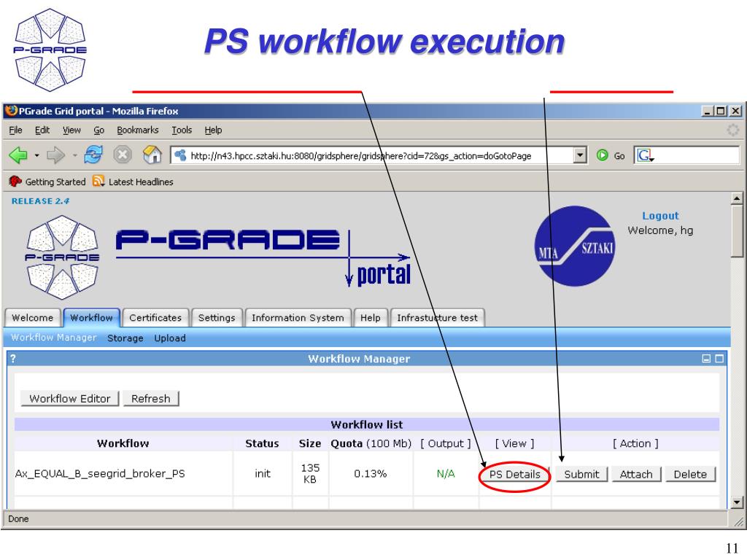Click the Stop loading icon
This screenshot has width=747, height=560.
(x=123, y=155)
